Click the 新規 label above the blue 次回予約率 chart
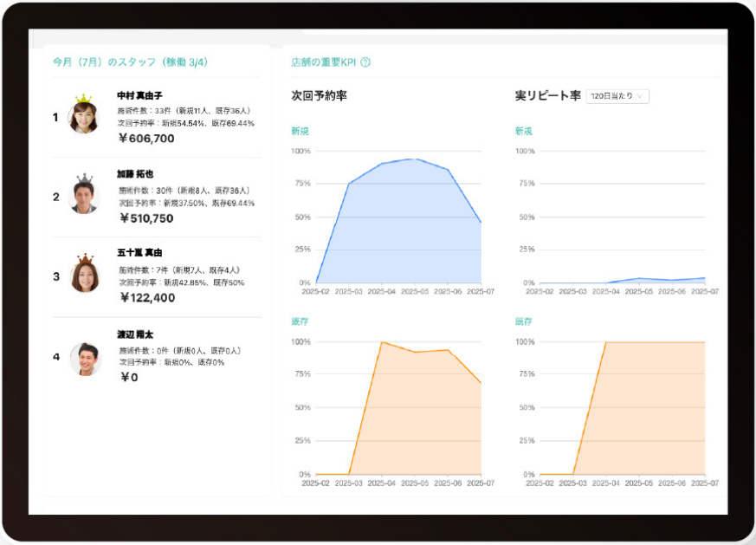Screen dimensions: 756x545 (300, 131)
